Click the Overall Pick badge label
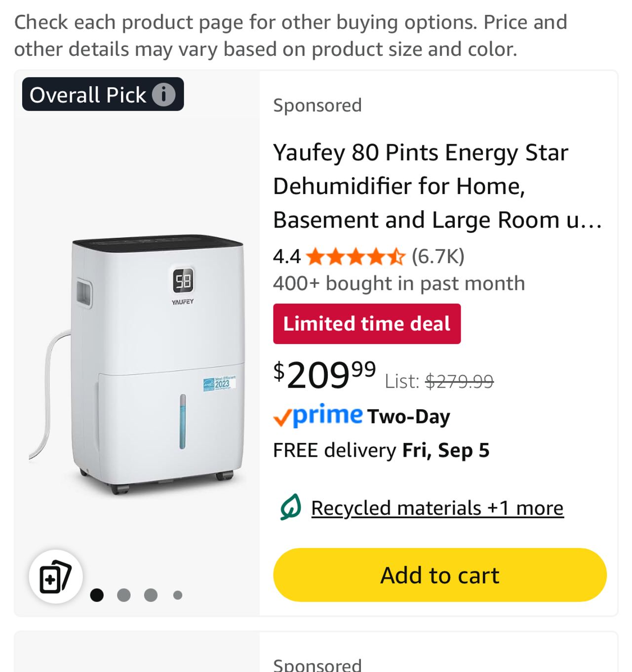Image resolution: width=632 pixels, height=672 pixels. pos(88,94)
